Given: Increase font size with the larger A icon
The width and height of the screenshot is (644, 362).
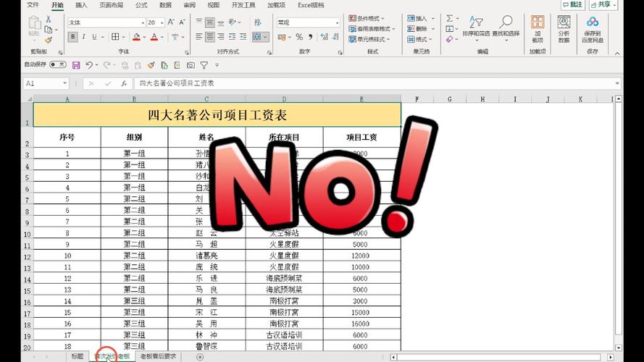Looking at the screenshot, I should [x=171, y=22].
